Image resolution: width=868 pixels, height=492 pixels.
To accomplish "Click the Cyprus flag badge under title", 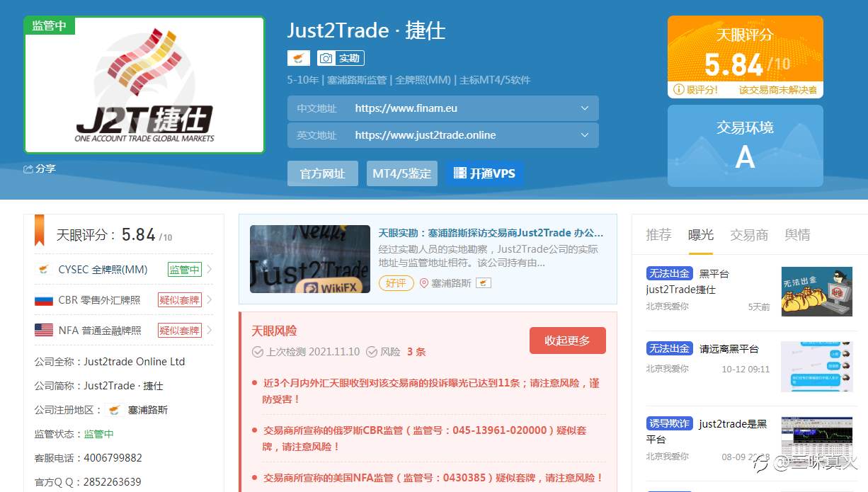I will pos(298,58).
